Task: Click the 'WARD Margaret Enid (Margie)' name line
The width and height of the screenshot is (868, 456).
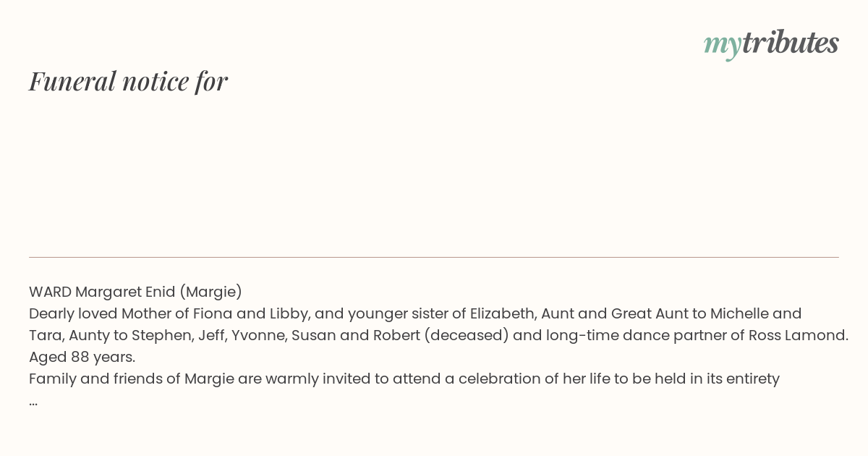Action: 135,292
